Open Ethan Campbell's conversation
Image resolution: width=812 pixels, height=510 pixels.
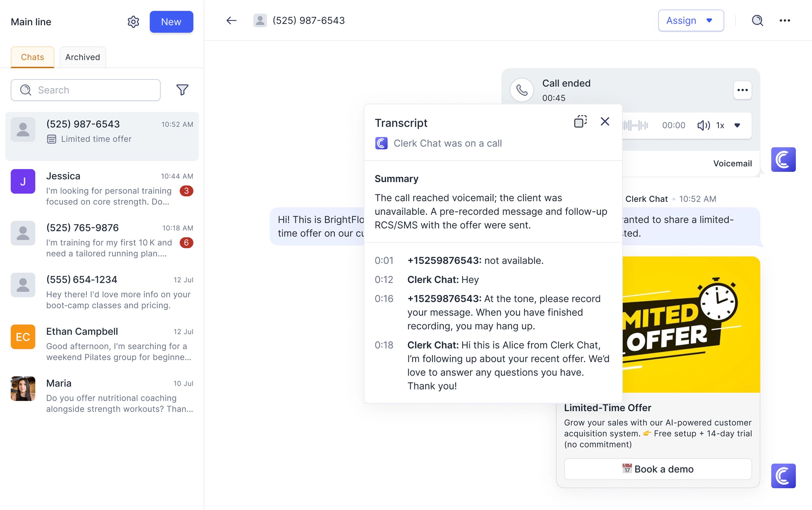[x=102, y=343]
